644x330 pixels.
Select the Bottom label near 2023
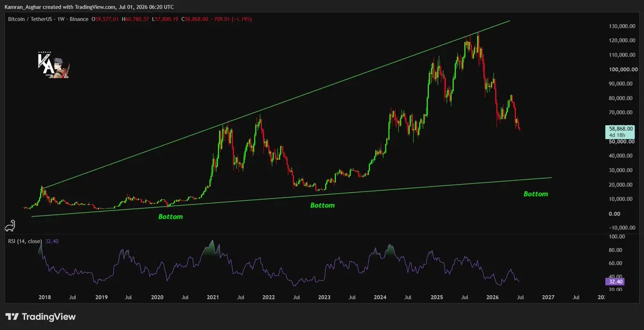tap(323, 206)
